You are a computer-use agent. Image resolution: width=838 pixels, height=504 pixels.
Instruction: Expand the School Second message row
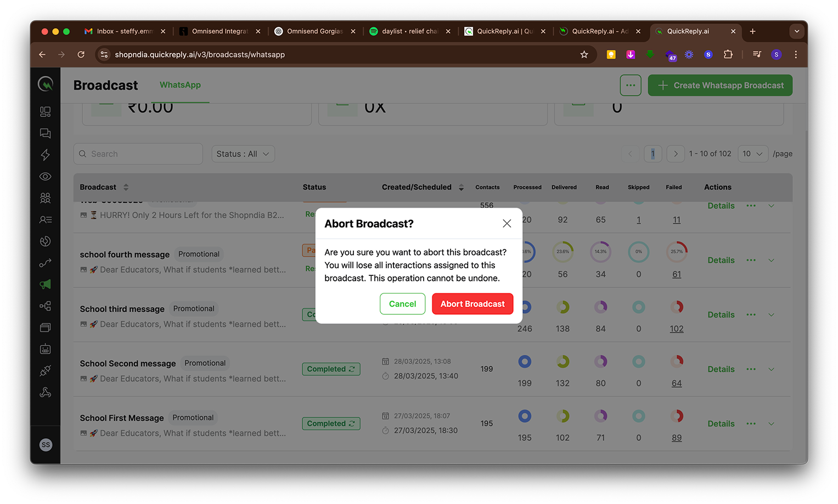click(771, 369)
